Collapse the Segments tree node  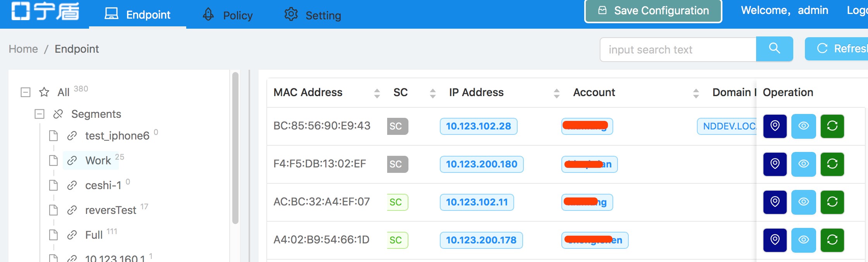(39, 114)
